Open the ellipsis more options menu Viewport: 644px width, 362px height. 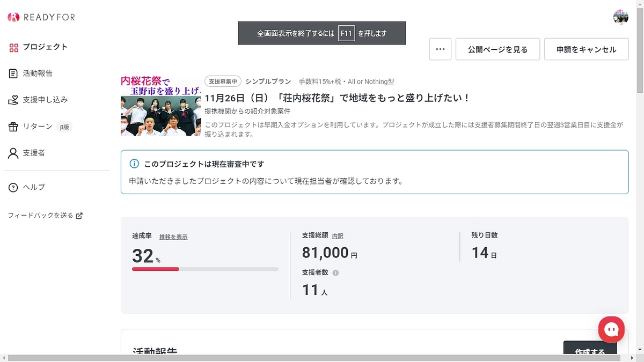440,49
